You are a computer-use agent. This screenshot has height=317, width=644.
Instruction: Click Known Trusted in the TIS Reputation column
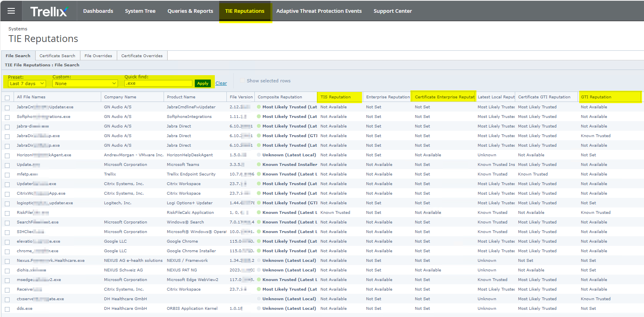(335, 213)
